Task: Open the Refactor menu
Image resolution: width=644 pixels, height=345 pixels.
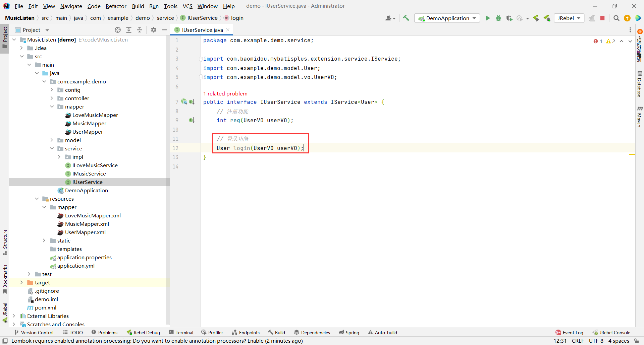Action: (x=116, y=6)
